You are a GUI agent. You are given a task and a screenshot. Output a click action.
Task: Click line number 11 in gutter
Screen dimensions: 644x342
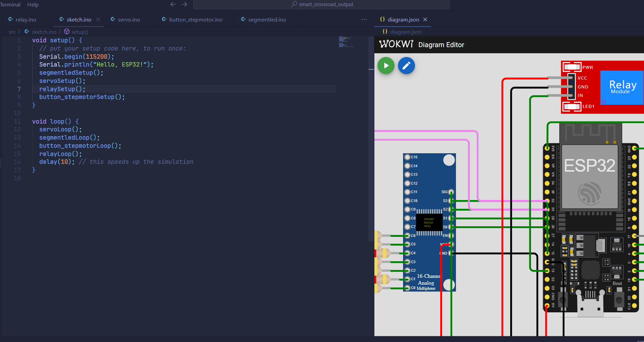click(x=17, y=122)
